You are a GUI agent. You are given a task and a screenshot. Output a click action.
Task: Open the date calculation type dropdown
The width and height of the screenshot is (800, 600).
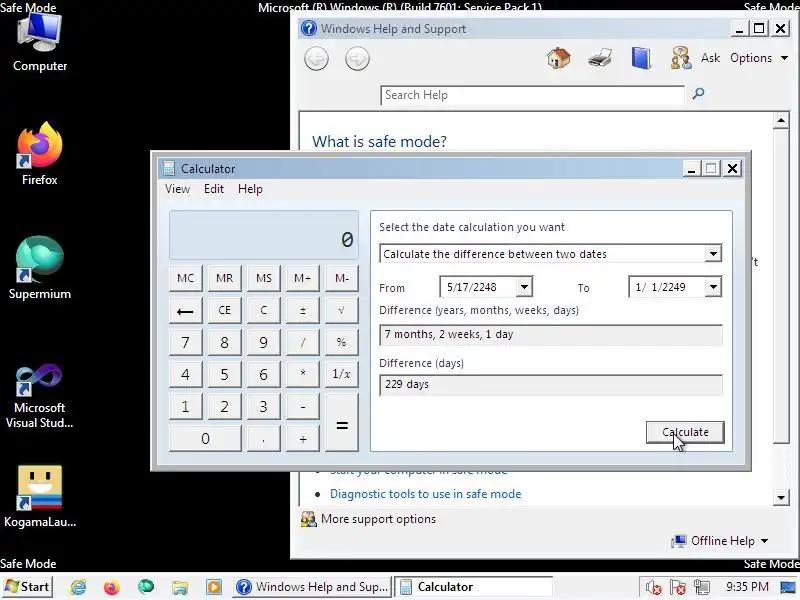click(713, 254)
